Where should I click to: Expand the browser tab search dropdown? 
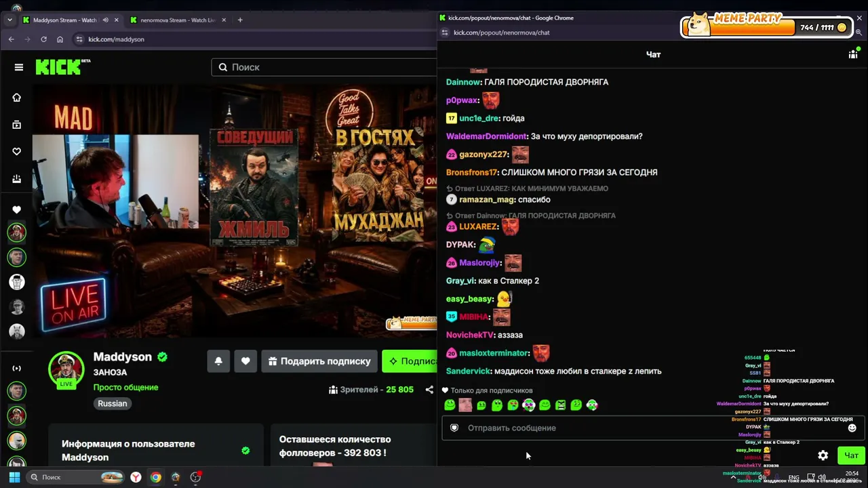(x=9, y=20)
